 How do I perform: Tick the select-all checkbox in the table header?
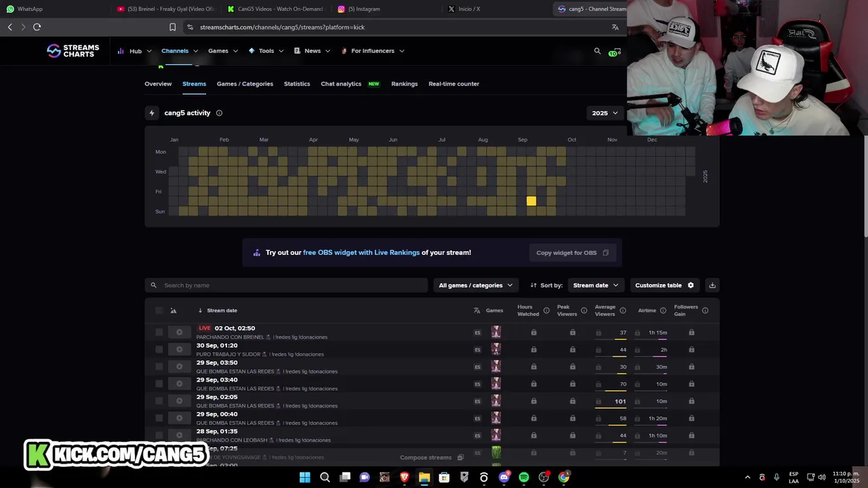tap(159, 310)
